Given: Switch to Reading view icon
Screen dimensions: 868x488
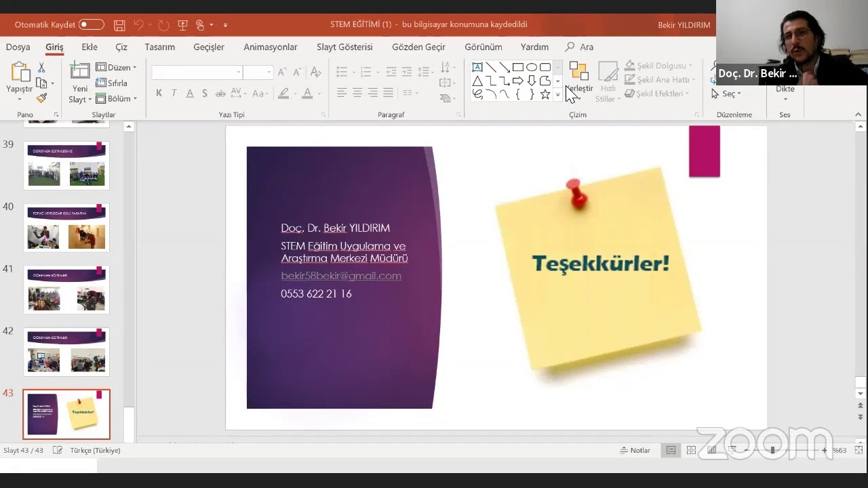Looking at the screenshot, I should 711,450.
